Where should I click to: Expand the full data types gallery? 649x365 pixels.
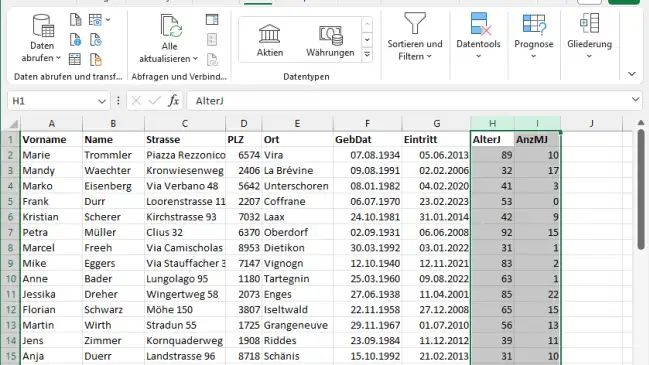[367, 55]
